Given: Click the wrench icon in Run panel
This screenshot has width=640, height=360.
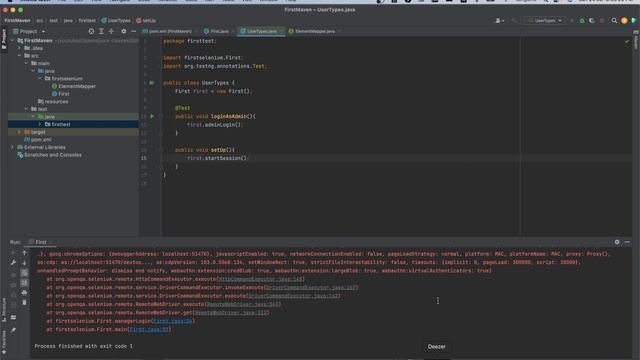Looking at the screenshot, I should point(13,263).
